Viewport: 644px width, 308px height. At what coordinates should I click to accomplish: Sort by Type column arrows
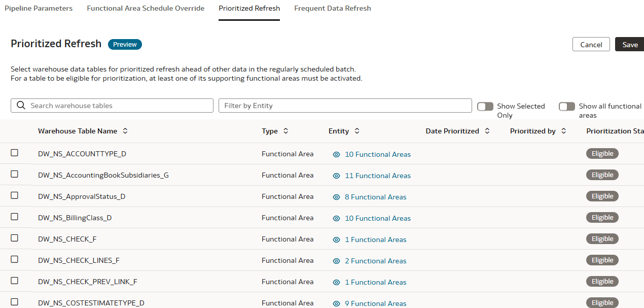[285, 131]
